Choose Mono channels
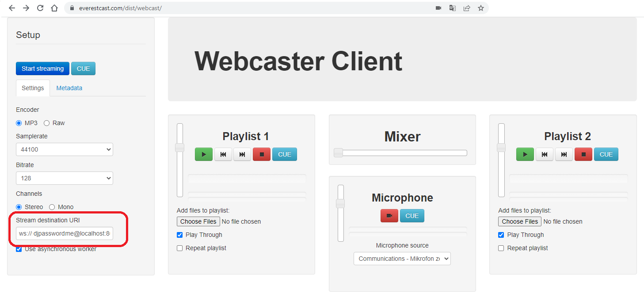The width and height of the screenshot is (644, 301). [x=52, y=207]
